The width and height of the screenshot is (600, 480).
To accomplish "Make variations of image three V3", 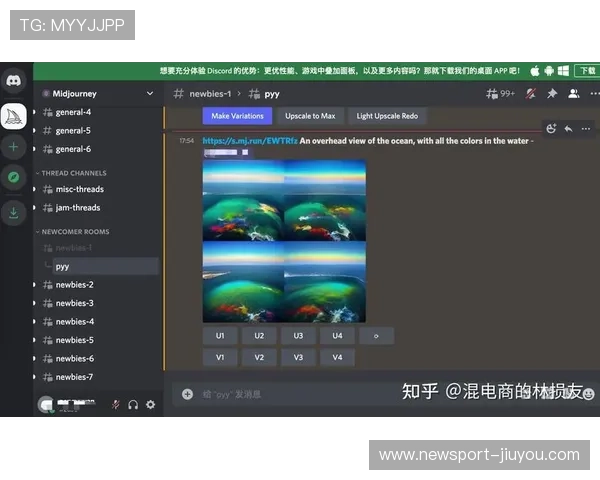I will tap(298, 357).
